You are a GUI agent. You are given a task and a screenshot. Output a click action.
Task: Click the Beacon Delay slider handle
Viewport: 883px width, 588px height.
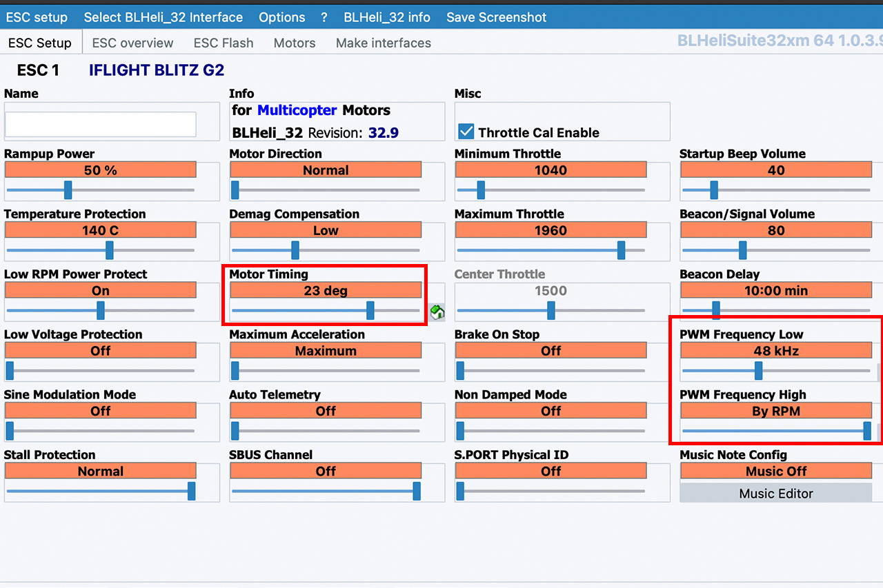click(x=716, y=311)
